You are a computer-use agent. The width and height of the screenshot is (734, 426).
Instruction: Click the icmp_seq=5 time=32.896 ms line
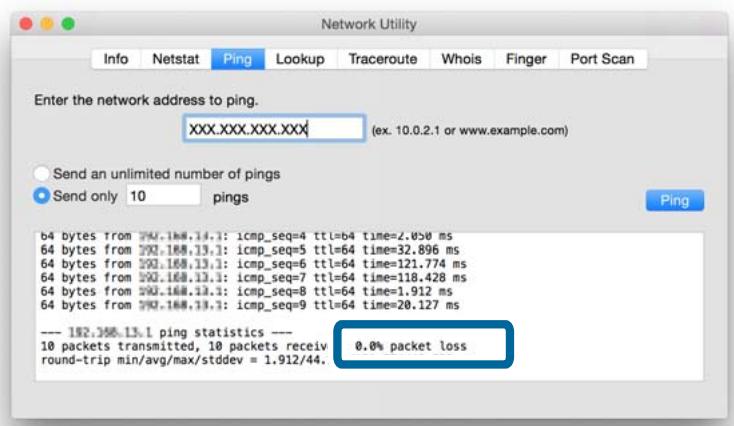(x=250, y=250)
